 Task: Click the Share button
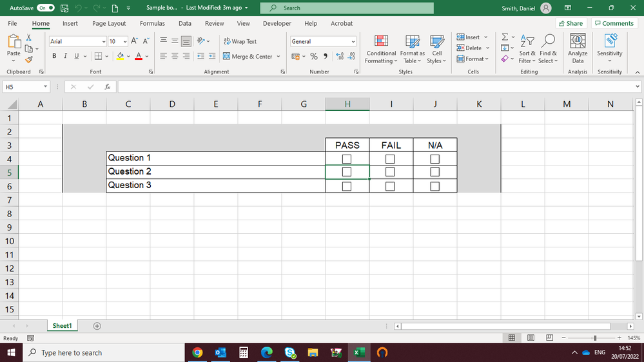click(571, 23)
